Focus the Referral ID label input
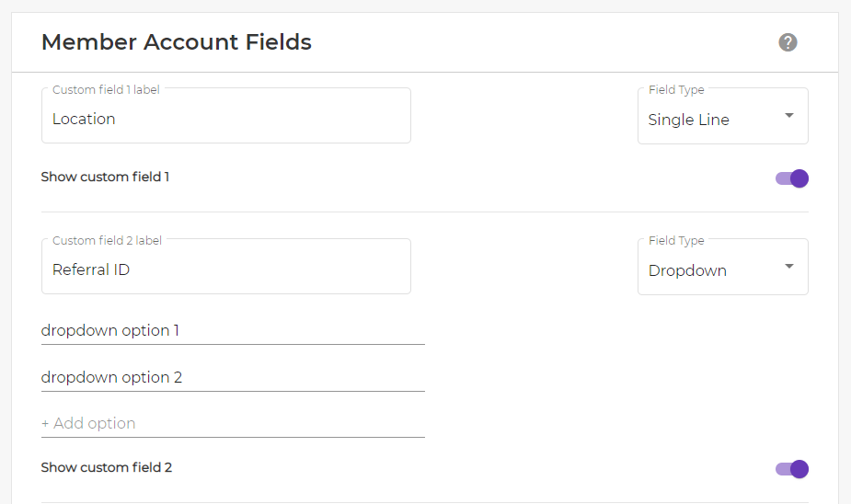 click(226, 267)
